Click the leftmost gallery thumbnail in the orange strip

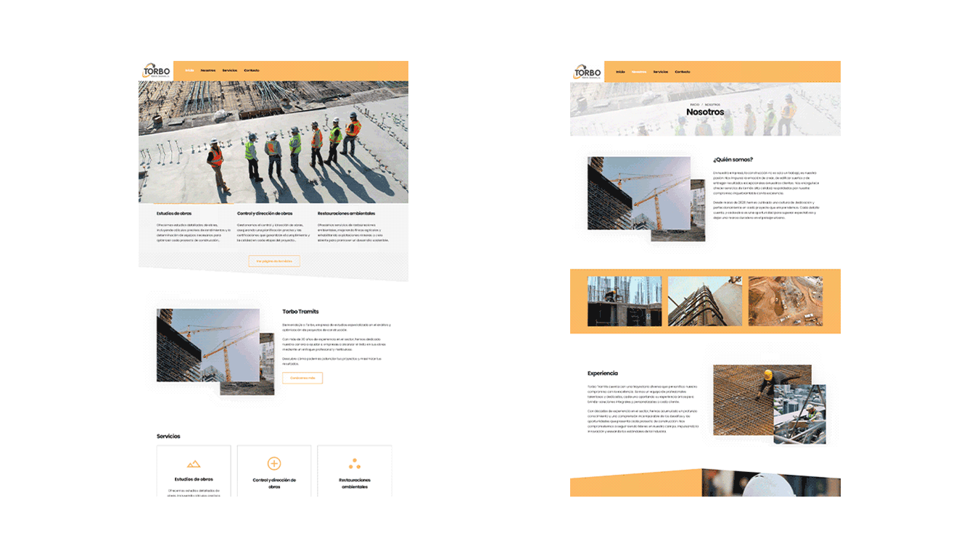625,301
